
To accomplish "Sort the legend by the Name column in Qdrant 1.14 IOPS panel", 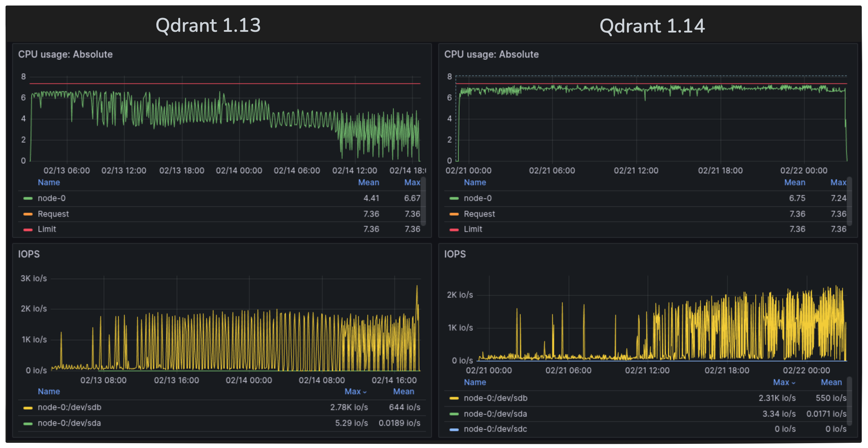I will pyautogui.click(x=474, y=382).
